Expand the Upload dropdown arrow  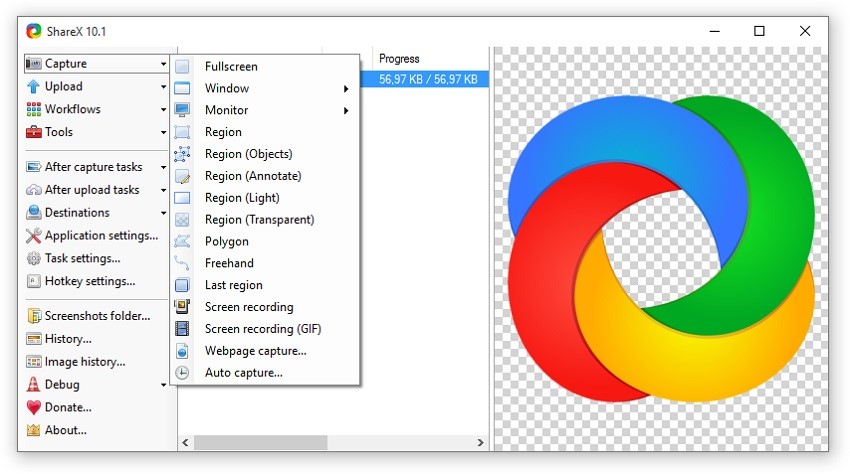(x=163, y=87)
